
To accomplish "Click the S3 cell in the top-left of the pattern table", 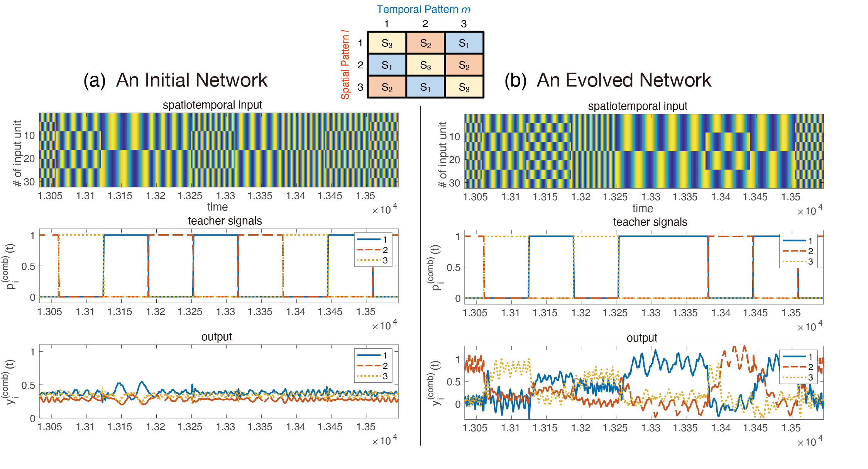I will coord(387,43).
